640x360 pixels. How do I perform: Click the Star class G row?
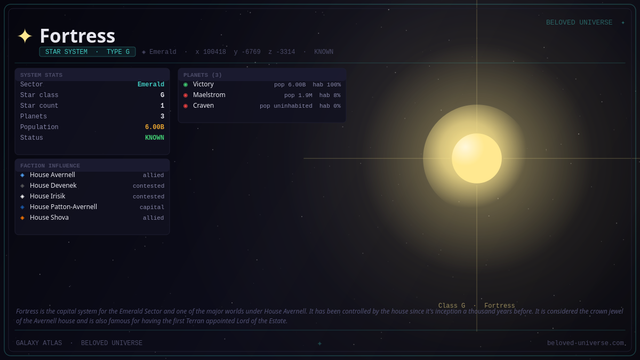(92, 95)
